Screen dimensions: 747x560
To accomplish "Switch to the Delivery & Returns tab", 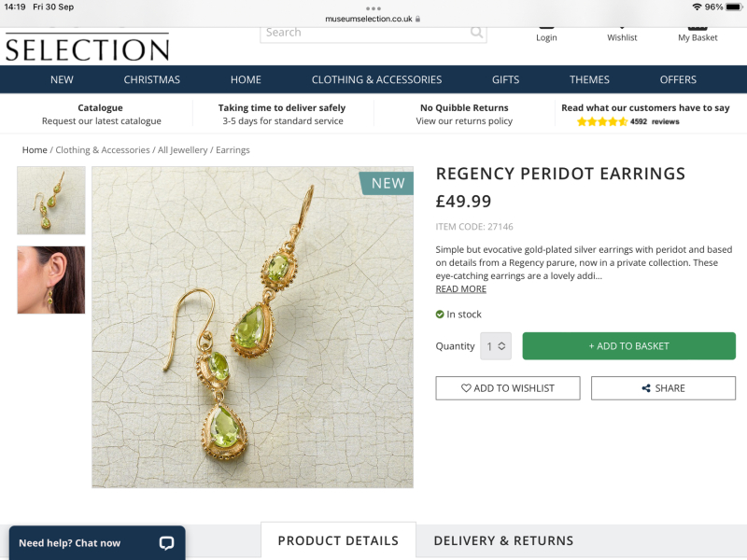I will click(502, 540).
